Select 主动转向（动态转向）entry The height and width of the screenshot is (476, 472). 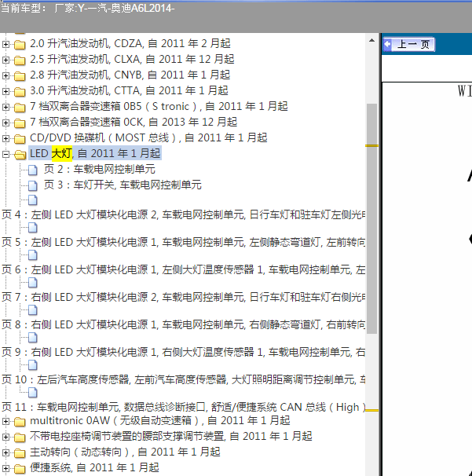125,452
